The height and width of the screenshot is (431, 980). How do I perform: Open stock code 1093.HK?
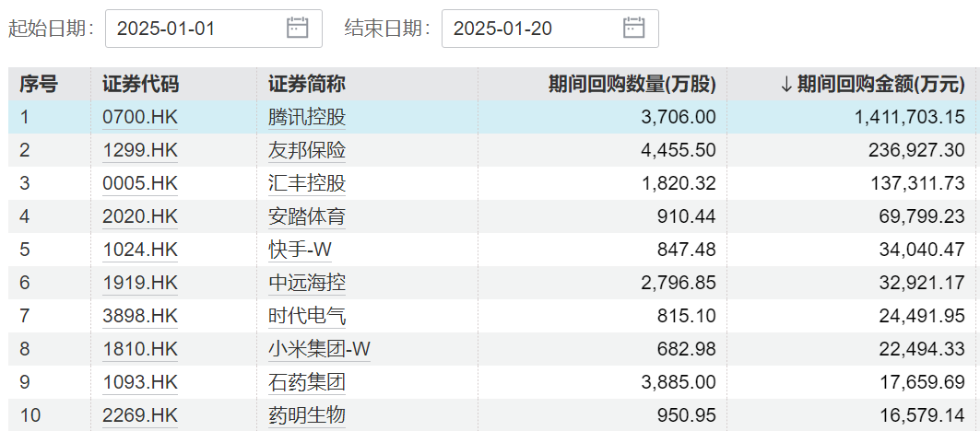pyautogui.click(x=140, y=382)
